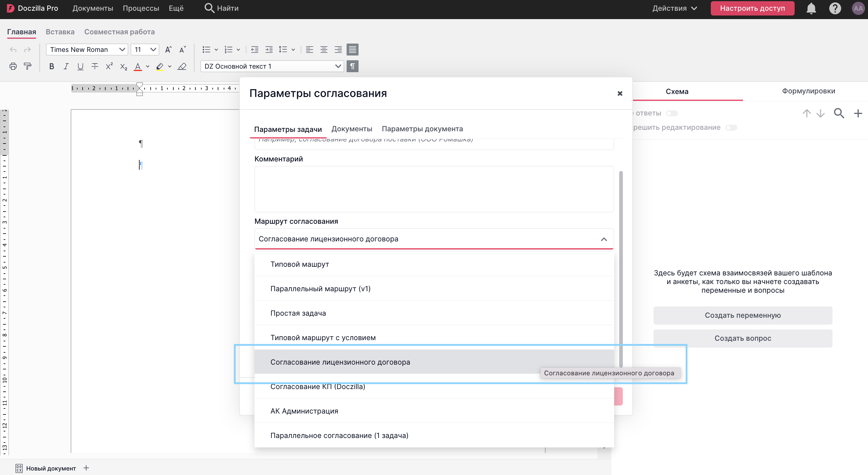
Task: Apply strikethrough formatting
Action: pyautogui.click(x=95, y=67)
